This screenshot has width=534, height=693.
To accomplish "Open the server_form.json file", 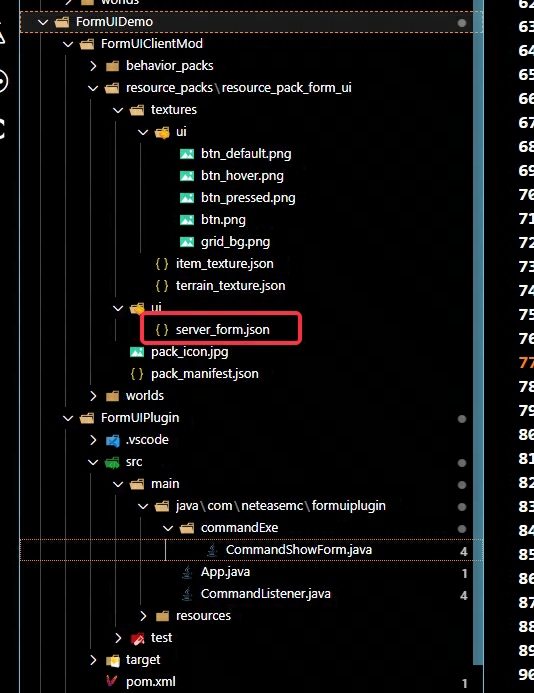I will coord(222,330).
